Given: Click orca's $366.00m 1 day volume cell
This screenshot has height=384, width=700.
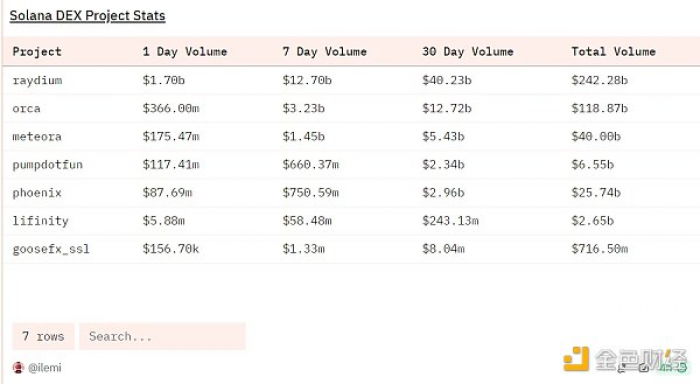Looking at the screenshot, I should (171, 109).
